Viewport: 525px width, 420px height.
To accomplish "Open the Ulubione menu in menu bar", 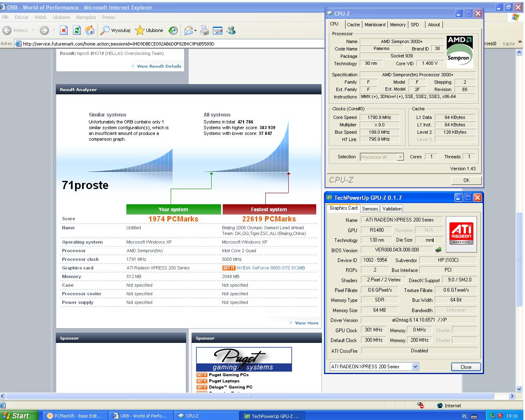I will [x=62, y=17].
